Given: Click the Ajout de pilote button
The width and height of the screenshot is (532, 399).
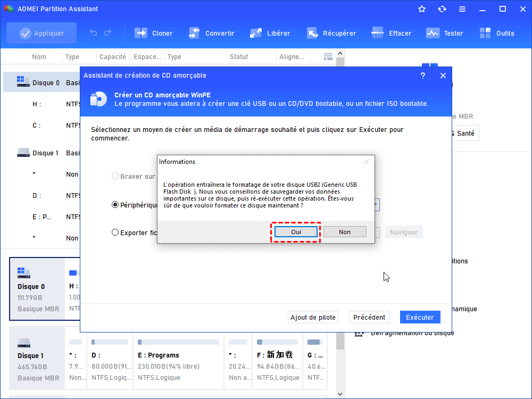Looking at the screenshot, I should pos(313,317).
